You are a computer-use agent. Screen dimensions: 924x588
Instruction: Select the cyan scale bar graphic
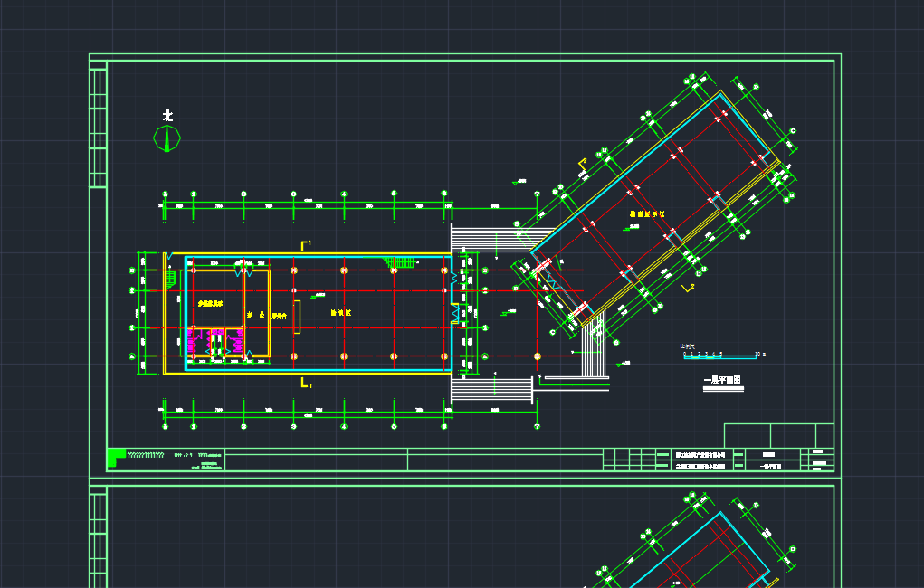719,357
